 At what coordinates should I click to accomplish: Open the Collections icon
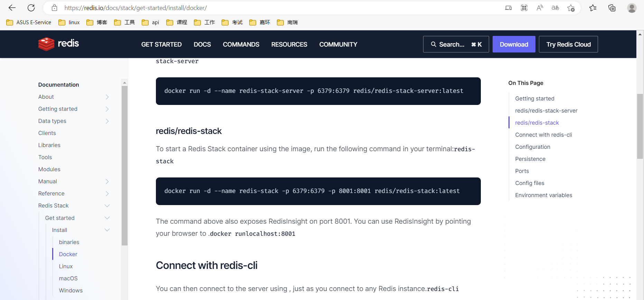point(612,8)
